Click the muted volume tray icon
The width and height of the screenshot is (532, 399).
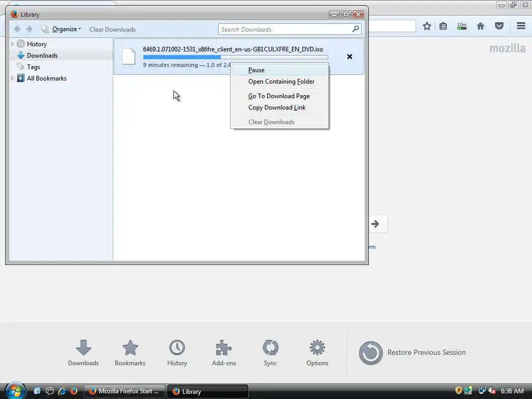tap(492, 391)
